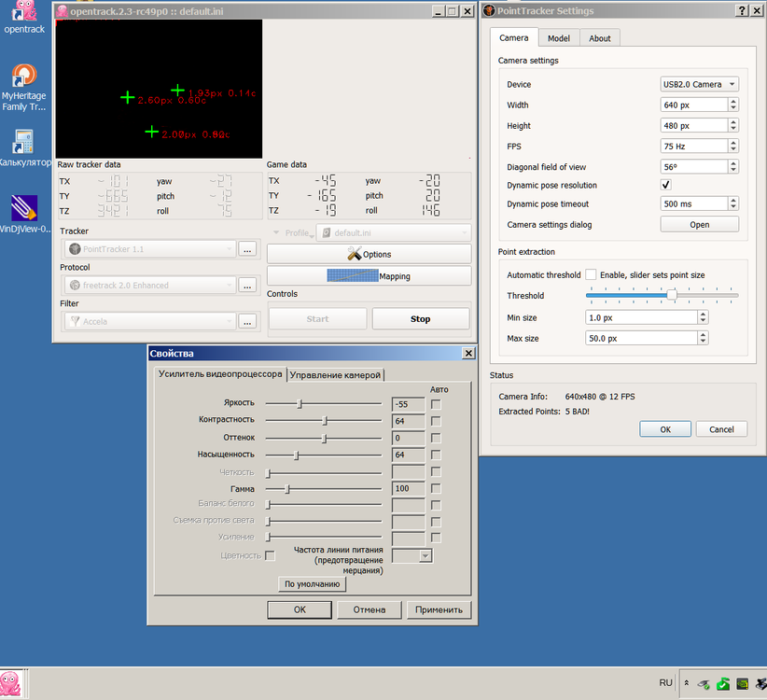The height and width of the screenshot is (700, 767).
Task: Expand the Device USB2.0 Camera dropdown
Action: [700, 84]
